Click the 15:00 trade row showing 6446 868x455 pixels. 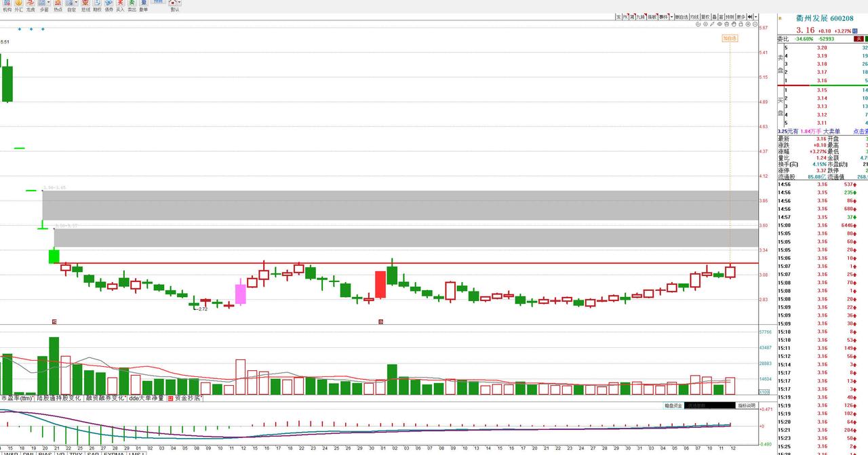coord(823,225)
